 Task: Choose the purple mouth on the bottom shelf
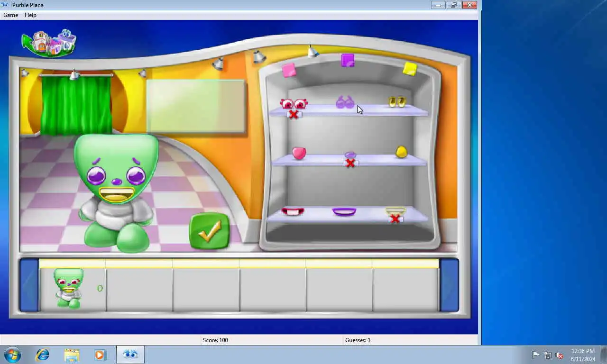[x=344, y=211]
